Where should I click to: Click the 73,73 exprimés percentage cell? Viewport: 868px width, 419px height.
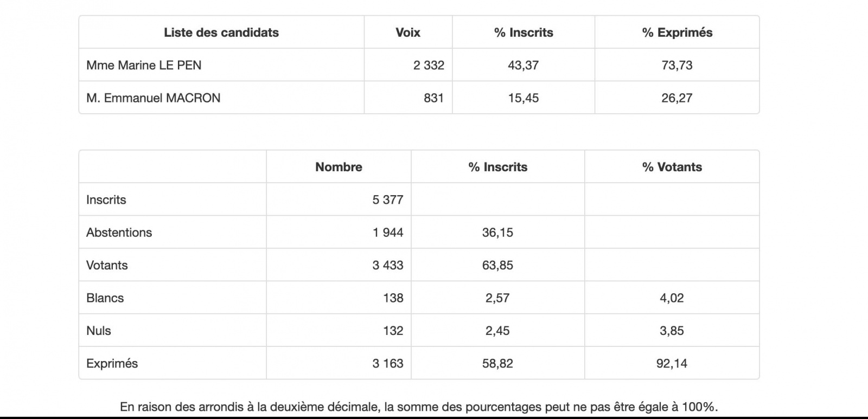pos(677,65)
